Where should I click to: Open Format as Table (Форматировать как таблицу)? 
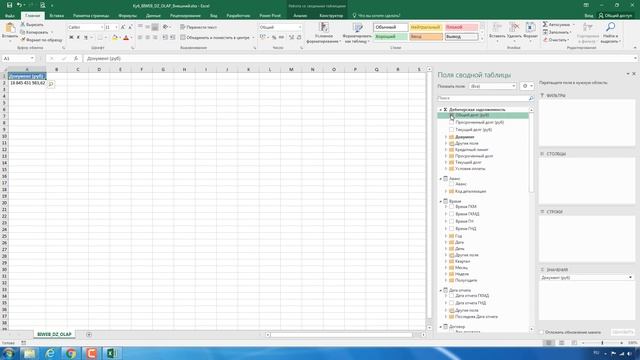point(357,33)
